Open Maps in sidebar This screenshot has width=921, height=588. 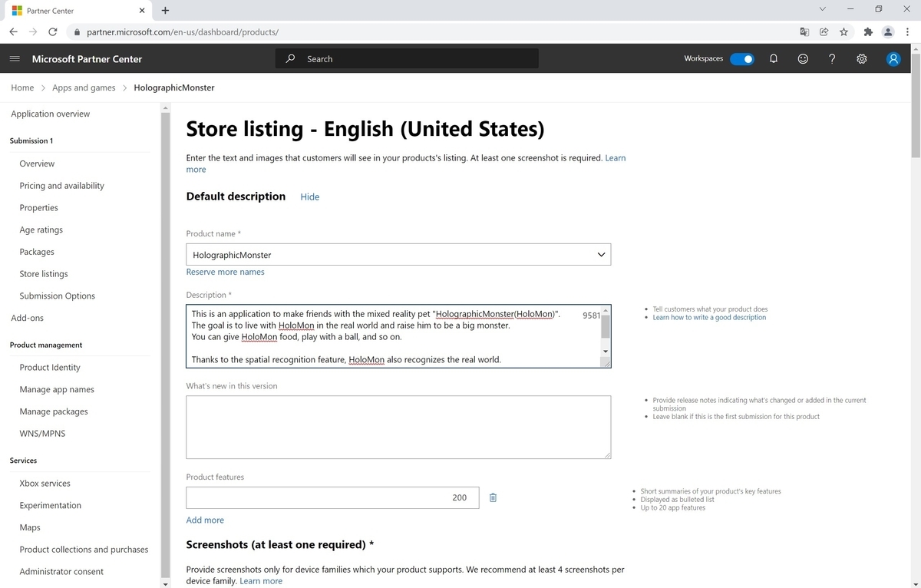pos(30,527)
